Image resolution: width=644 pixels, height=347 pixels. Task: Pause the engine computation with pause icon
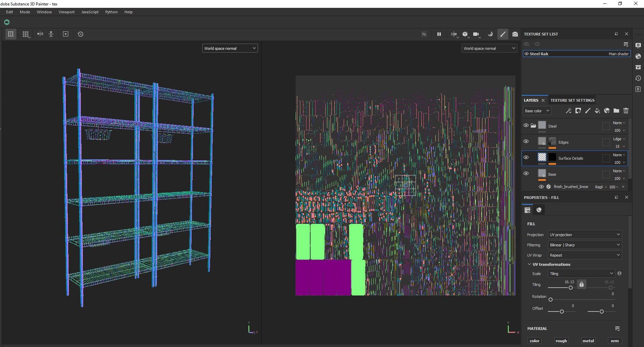click(439, 34)
